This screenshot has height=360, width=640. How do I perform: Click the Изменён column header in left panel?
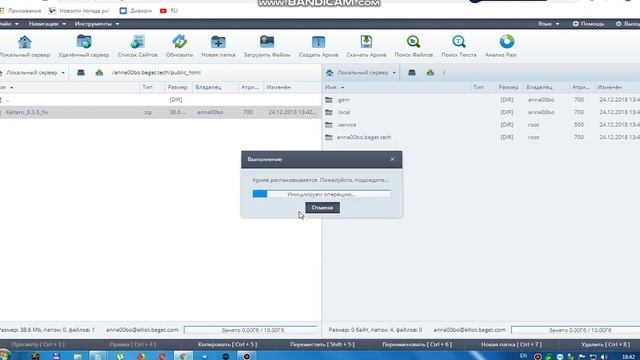point(278,87)
